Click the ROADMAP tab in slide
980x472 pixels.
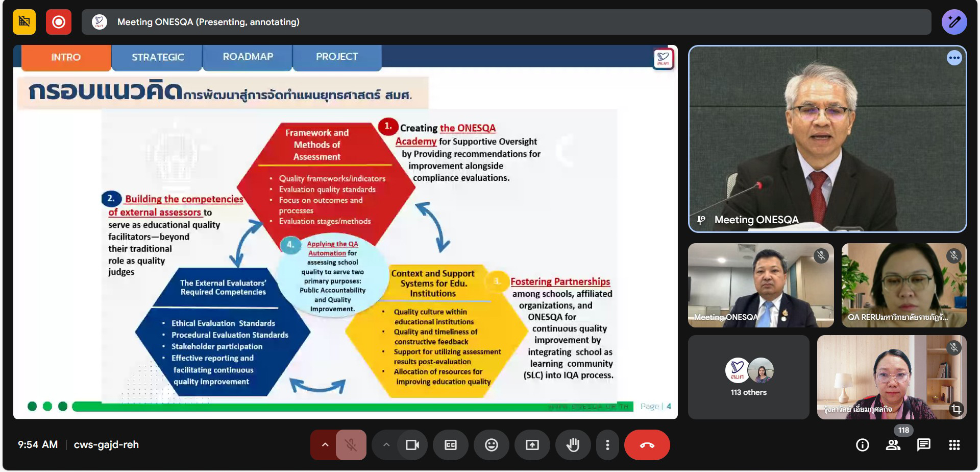click(x=248, y=57)
